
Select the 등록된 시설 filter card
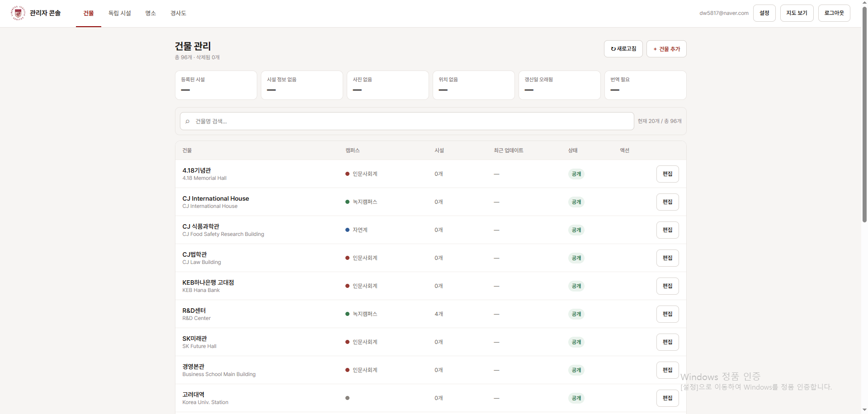click(x=216, y=85)
